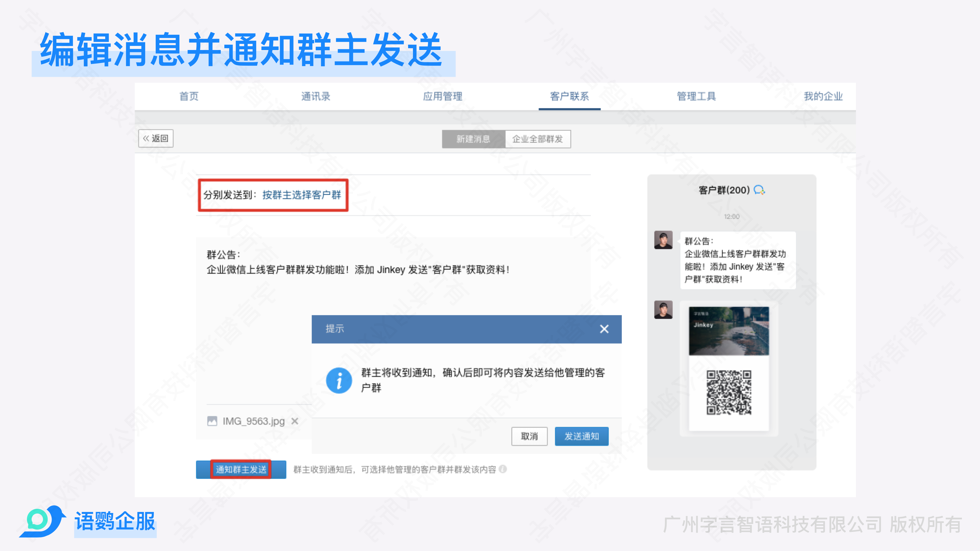Switch to 新建消息 toggle option
Screen dimensions: 980x551
click(473, 139)
